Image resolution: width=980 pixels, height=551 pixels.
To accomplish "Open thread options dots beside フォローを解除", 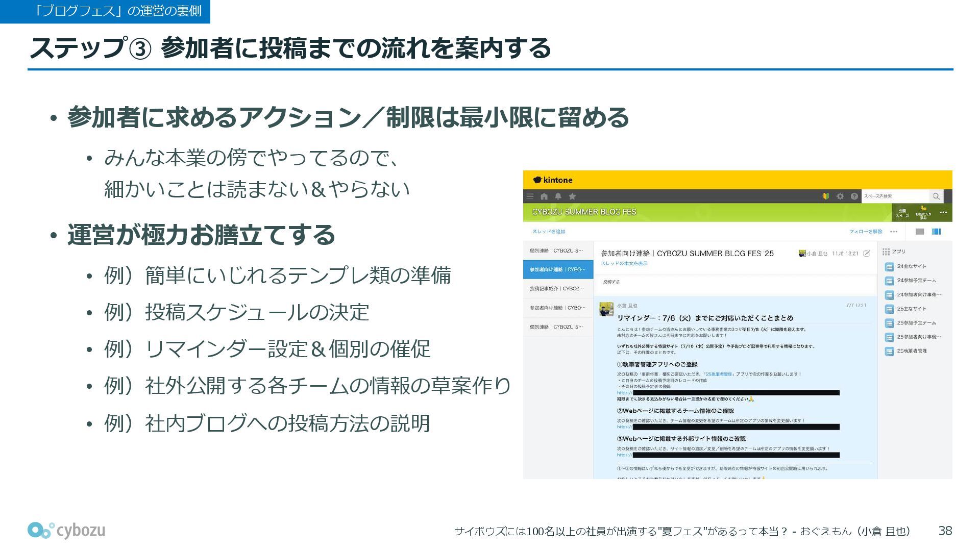I will tap(894, 232).
